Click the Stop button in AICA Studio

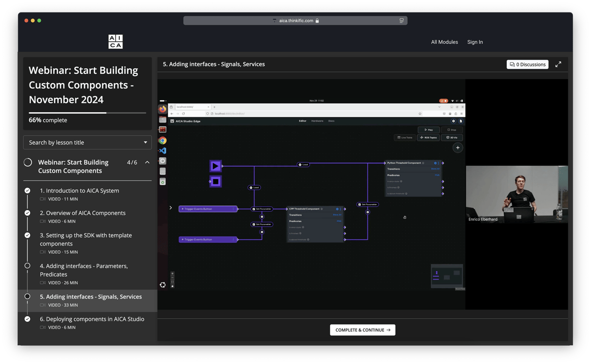coord(452,130)
